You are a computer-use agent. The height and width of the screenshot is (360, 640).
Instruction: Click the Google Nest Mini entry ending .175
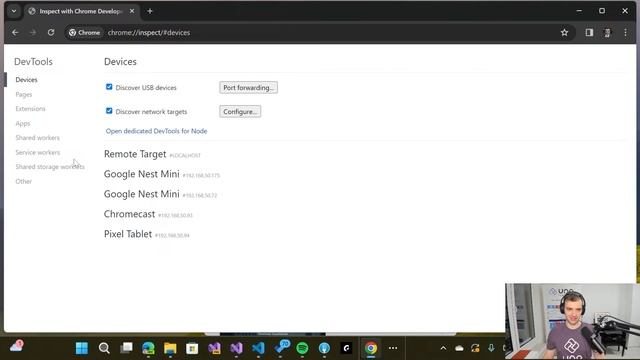(142, 174)
